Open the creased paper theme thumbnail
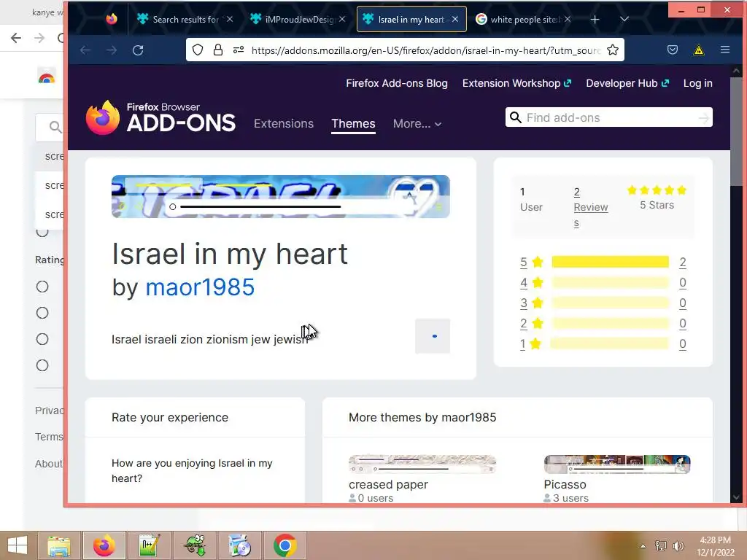The image size is (747, 560). click(x=422, y=464)
